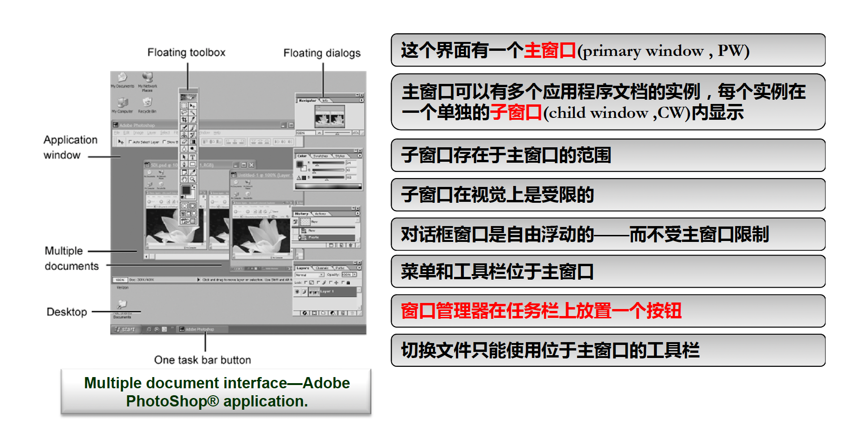
Task: Click the Adobe Photoshop taskbar button
Action: coord(202,330)
